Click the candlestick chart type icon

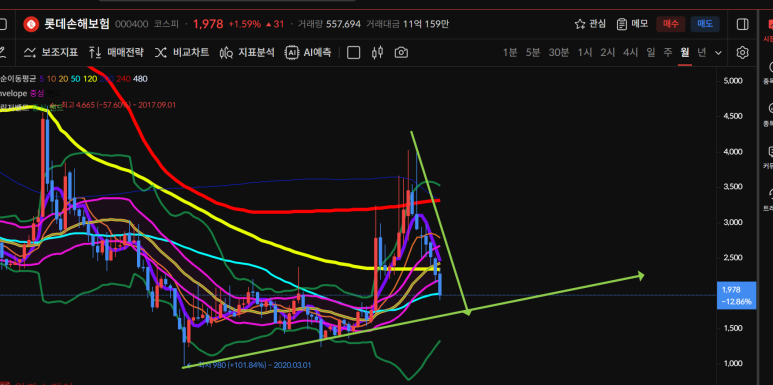(x=378, y=53)
